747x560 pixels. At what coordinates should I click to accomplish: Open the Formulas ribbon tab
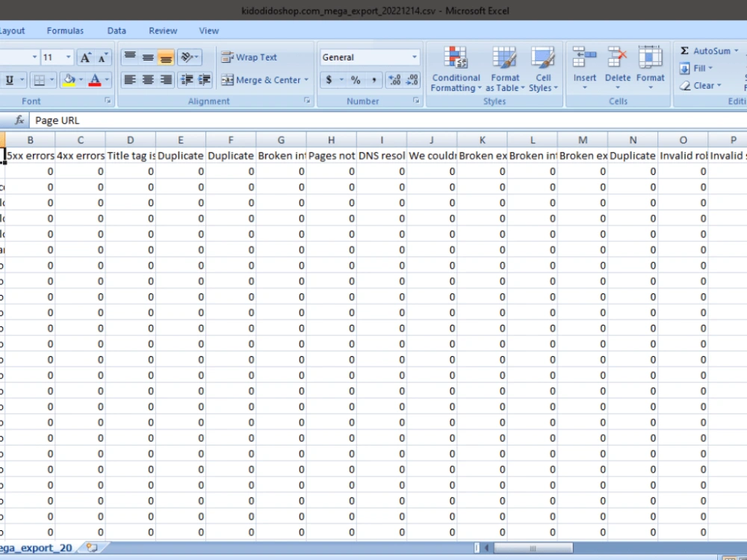pos(65,31)
